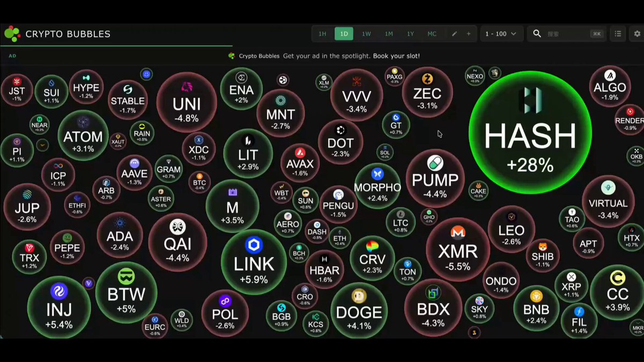644x362 pixels.
Task: Click the AVAX -1.6% bubble
Action: pos(300,163)
